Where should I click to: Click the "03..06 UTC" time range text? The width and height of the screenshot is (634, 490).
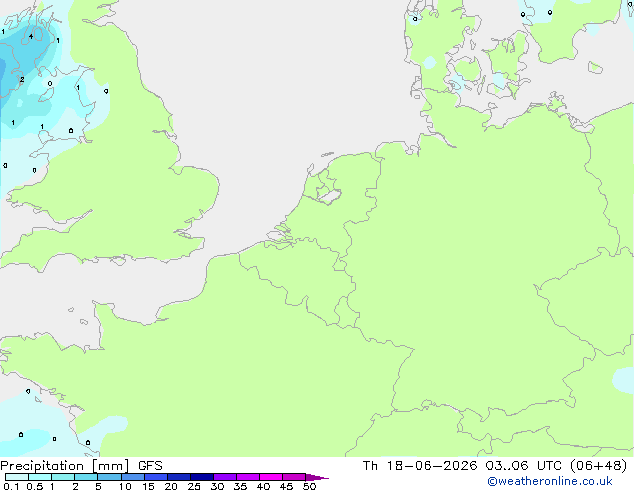[523, 466]
